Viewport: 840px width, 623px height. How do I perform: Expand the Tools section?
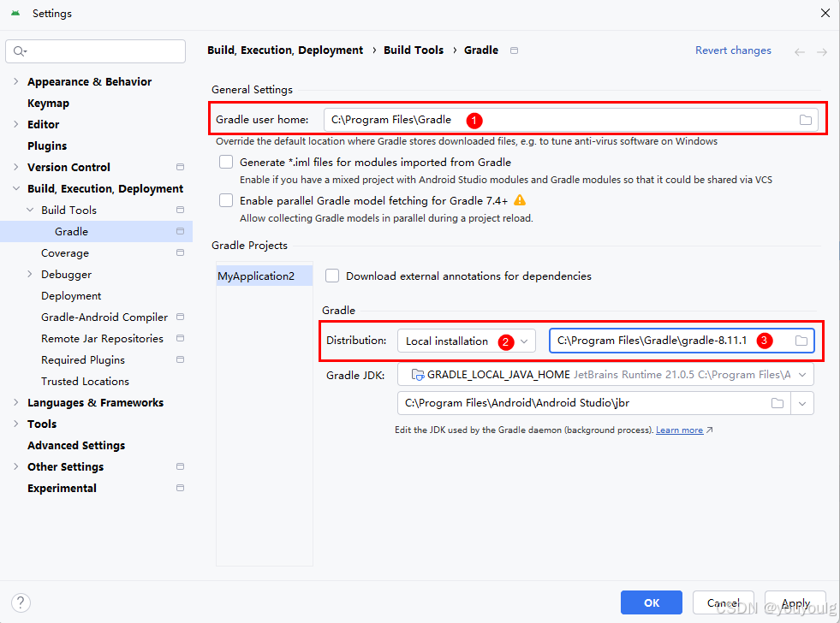point(15,424)
